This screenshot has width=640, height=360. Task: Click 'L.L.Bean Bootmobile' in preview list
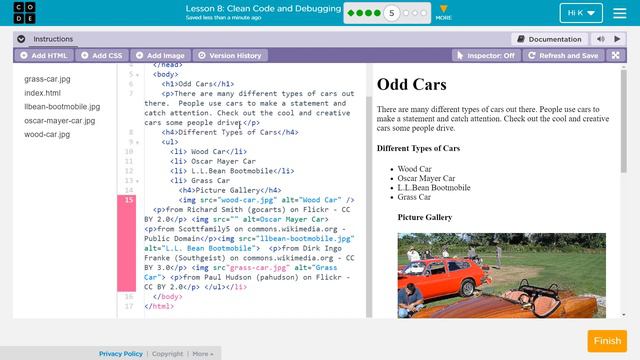point(434,188)
